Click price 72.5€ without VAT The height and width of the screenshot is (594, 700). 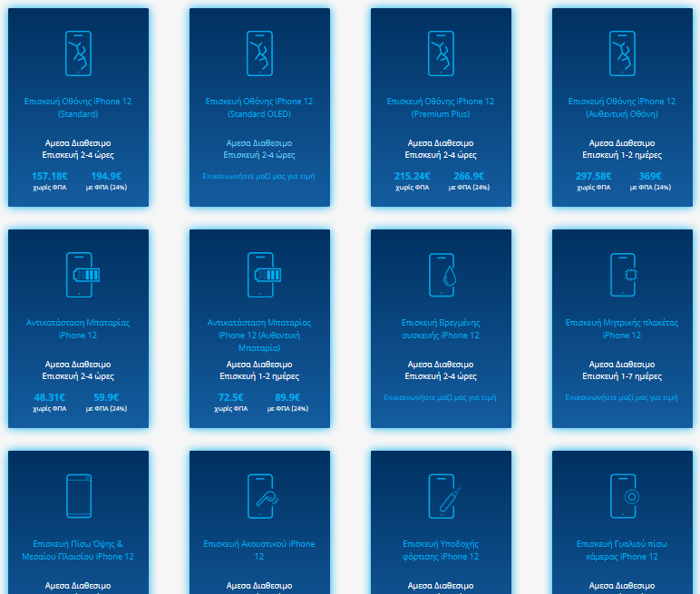coord(231,397)
